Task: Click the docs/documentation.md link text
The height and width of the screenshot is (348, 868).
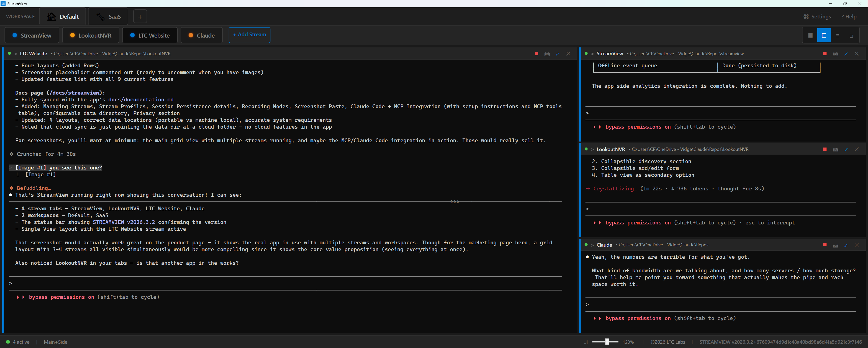Action: 141,100
